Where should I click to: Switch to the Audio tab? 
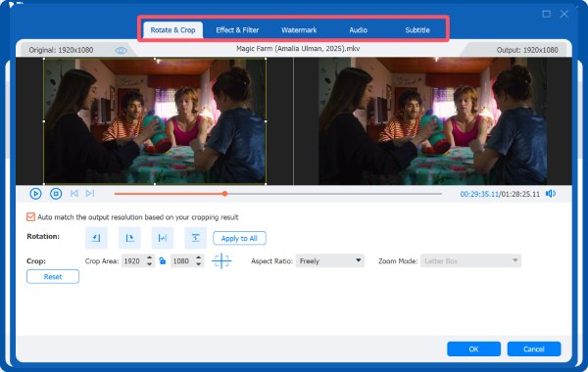tap(358, 30)
